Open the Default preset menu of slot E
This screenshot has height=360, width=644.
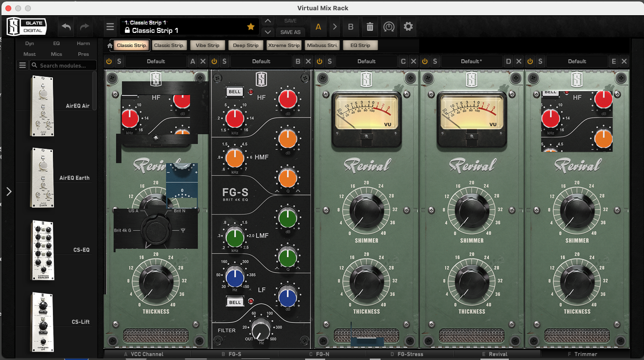577,61
